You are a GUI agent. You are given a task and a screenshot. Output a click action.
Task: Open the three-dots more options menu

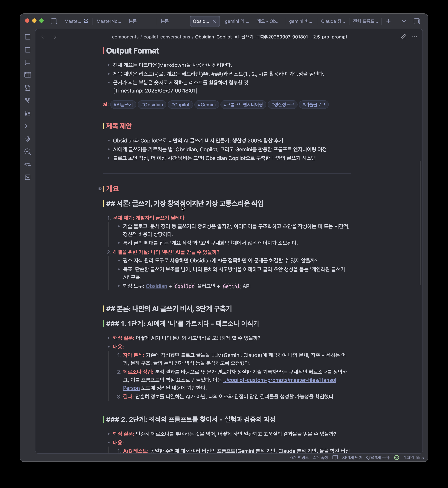pos(415,37)
